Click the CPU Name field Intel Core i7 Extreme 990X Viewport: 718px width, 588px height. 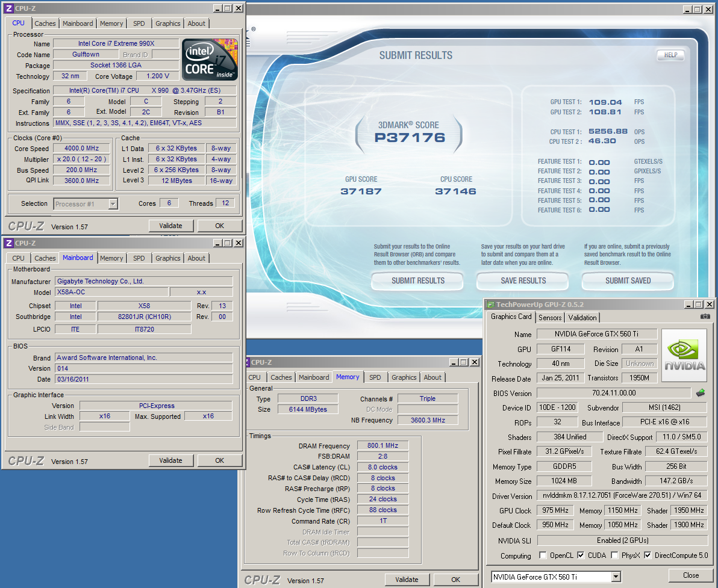pos(116,43)
